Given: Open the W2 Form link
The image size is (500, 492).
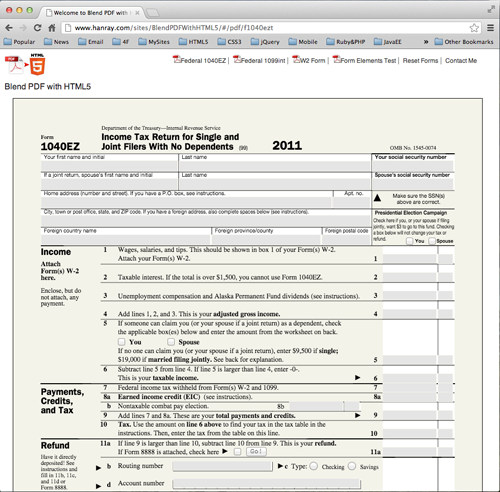Looking at the screenshot, I should [312, 61].
